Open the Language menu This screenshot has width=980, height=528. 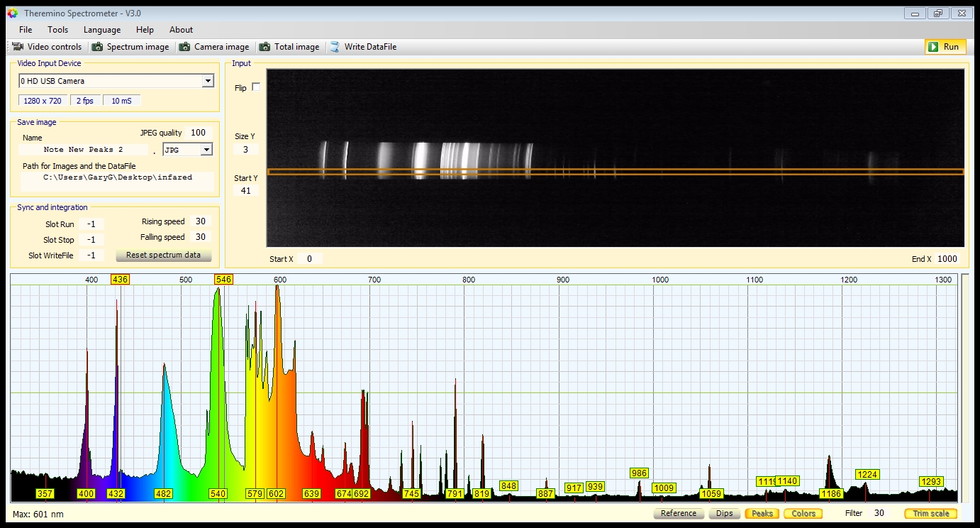(x=102, y=30)
